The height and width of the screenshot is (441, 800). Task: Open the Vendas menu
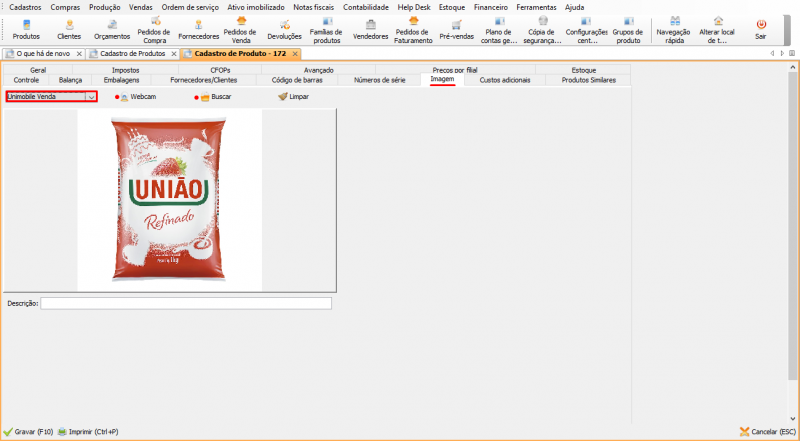141,7
